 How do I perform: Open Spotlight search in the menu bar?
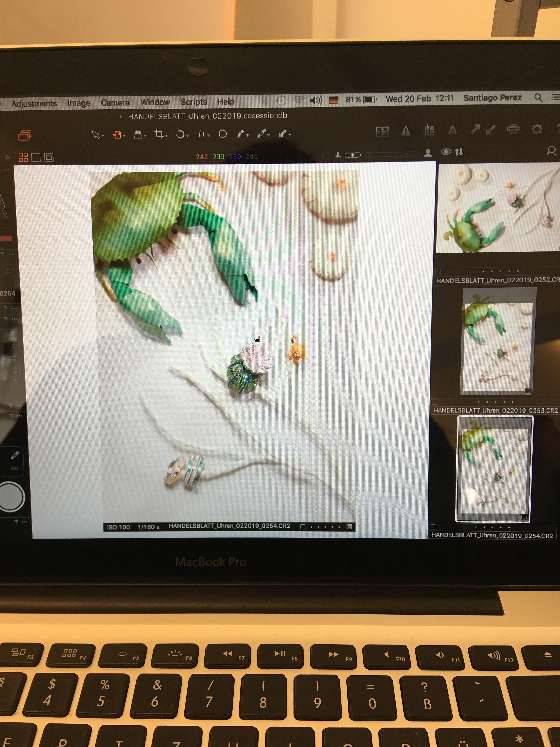tap(538, 98)
